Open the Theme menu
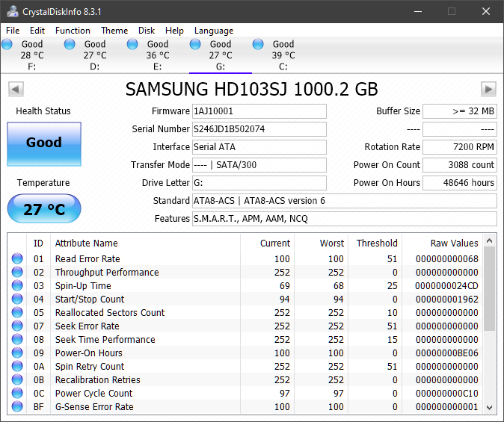The height and width of the screenshot is (422, 504). pos(114,31)
